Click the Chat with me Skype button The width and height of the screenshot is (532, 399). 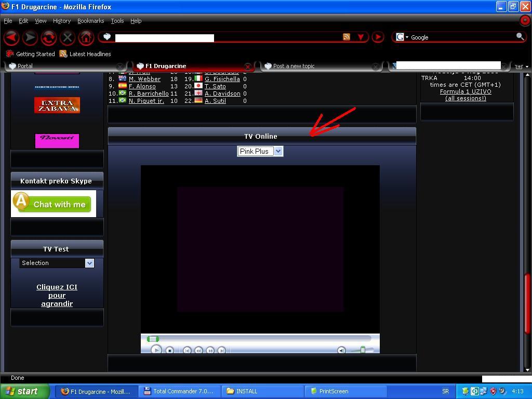pyautogui.click(x=54, y=204)
